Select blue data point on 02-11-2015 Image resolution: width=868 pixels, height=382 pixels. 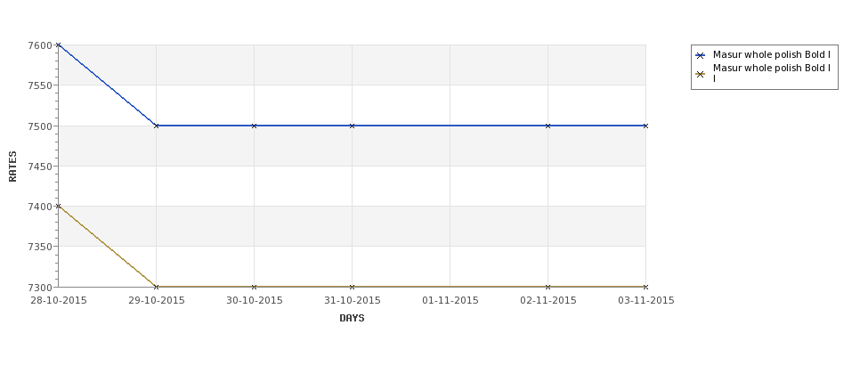point(548,126)
